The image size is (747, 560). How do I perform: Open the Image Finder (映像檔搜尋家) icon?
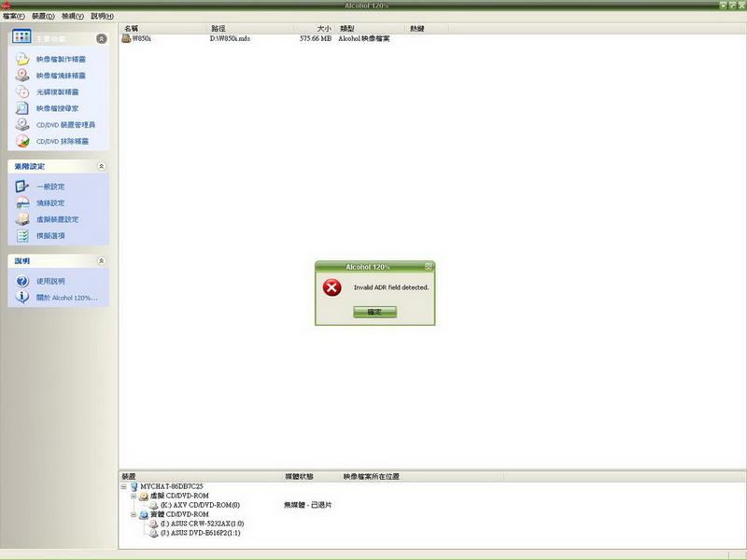21,108
